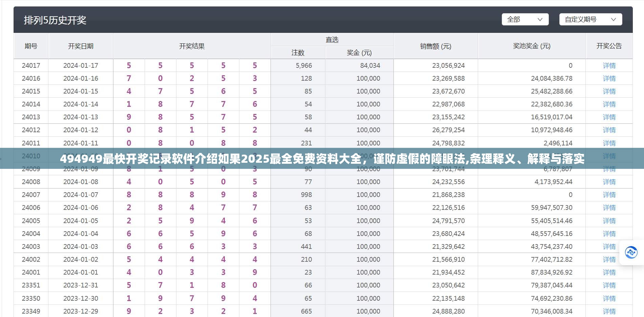Image resolution: width=644 pixels, height=317 pixels.
Task: Select issue number 23350 cell
Action: tap(31, 298)
